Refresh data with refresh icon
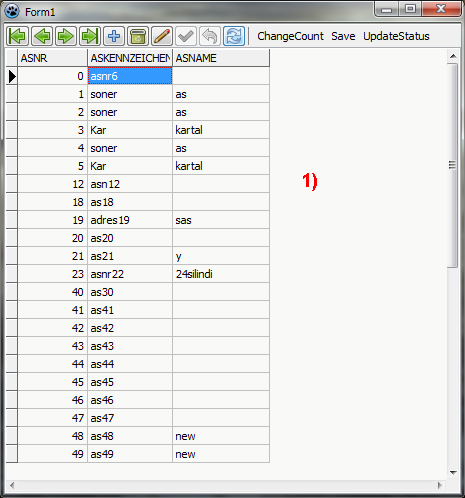 [x=234, y=36]
